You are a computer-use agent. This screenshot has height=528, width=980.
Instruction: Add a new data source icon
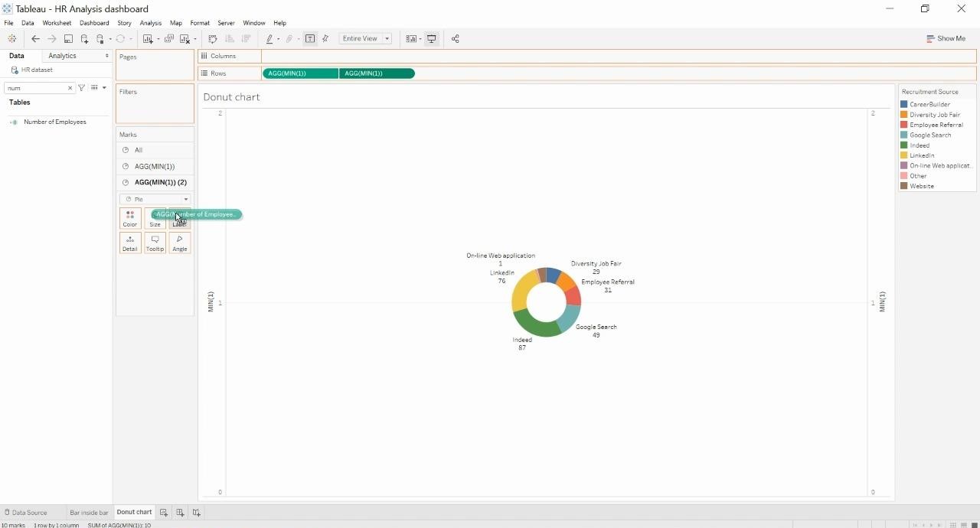(84, 39)
